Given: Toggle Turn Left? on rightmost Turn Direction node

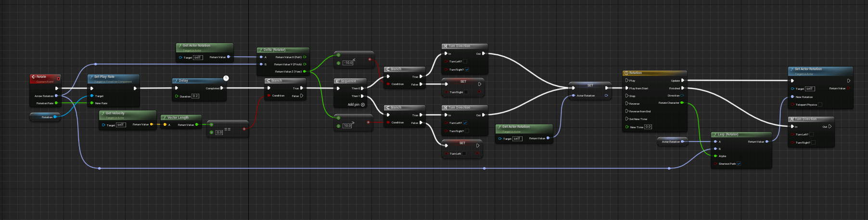Looking at the screenshot, I should 811,134.
